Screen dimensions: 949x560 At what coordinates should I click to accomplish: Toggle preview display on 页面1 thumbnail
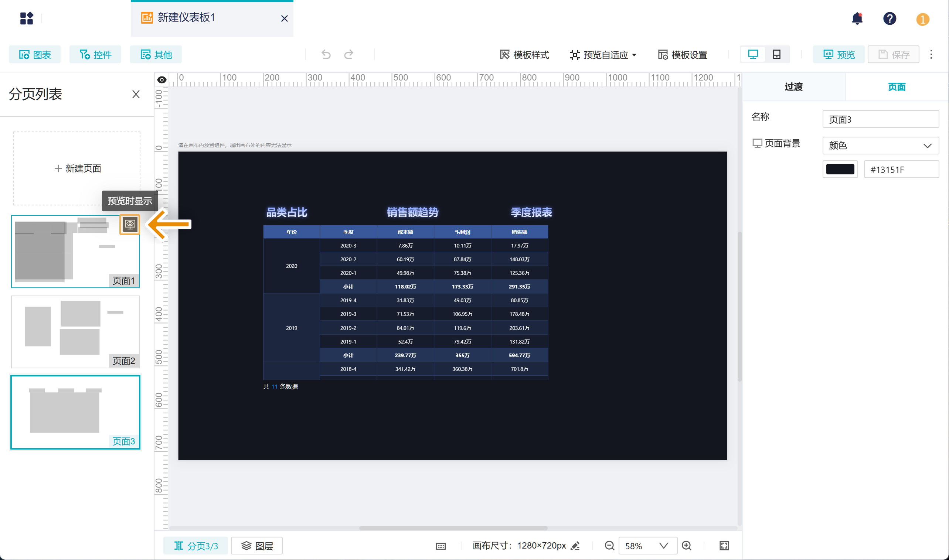click(130, 225)
